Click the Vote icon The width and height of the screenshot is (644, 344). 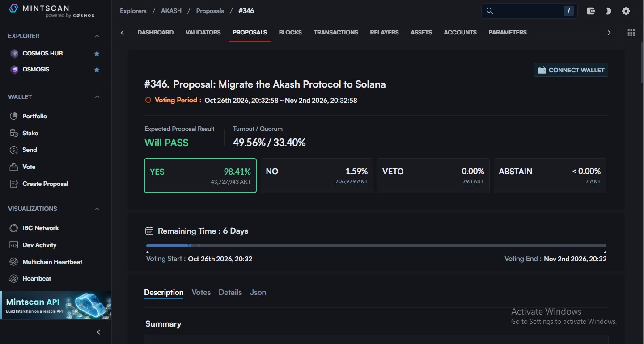(14, 167)
